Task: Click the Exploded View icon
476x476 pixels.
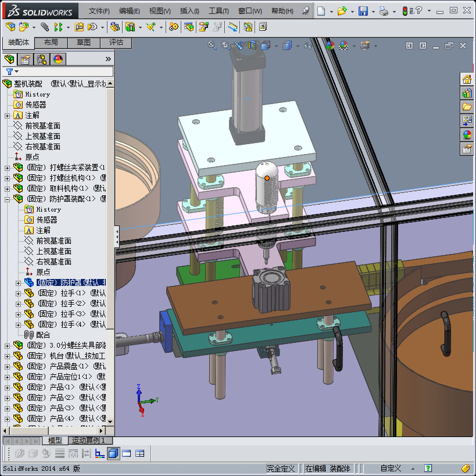Action: click(203, 27)
